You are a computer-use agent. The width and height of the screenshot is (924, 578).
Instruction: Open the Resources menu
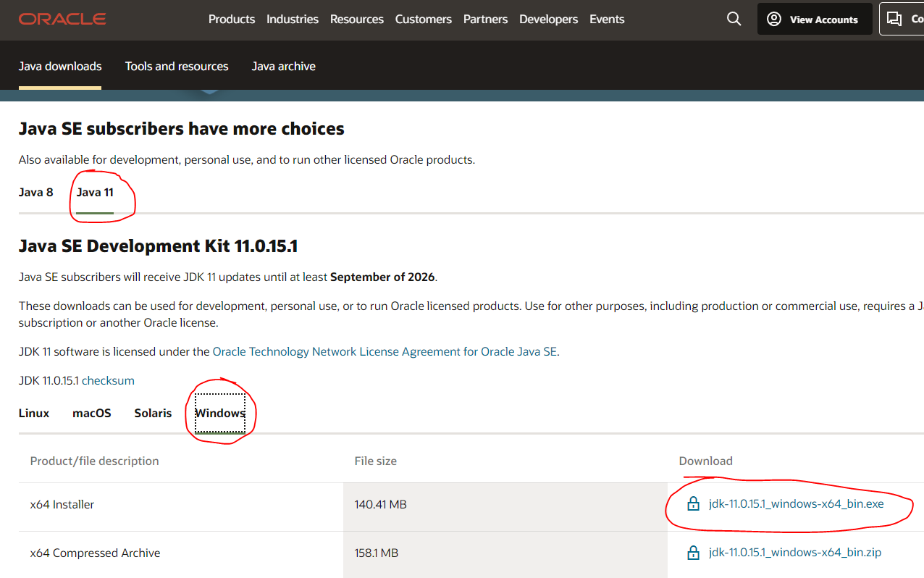357,19
